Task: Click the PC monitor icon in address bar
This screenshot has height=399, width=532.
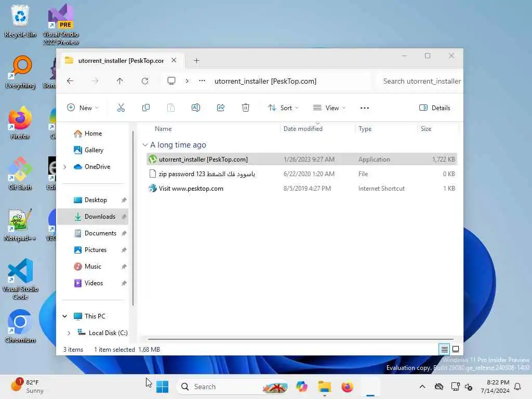Action: pyautogui.click(x=171, y=81)
